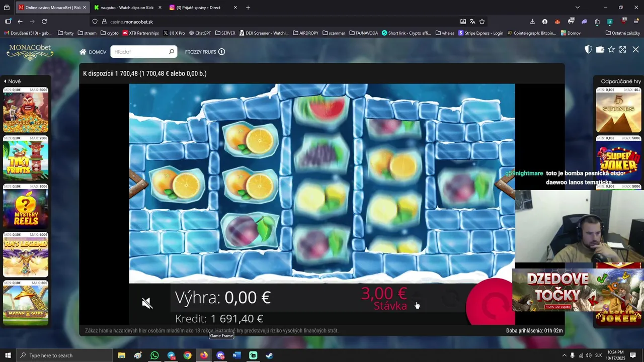Open responsible gaming shield icon
This screenshot has height=362, width=644.
588,49
